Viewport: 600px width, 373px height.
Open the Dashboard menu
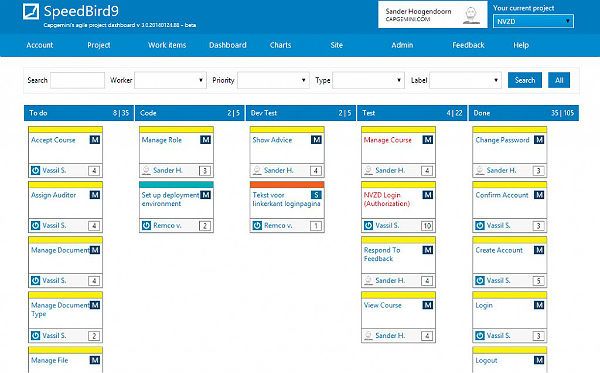pos(228,45)
